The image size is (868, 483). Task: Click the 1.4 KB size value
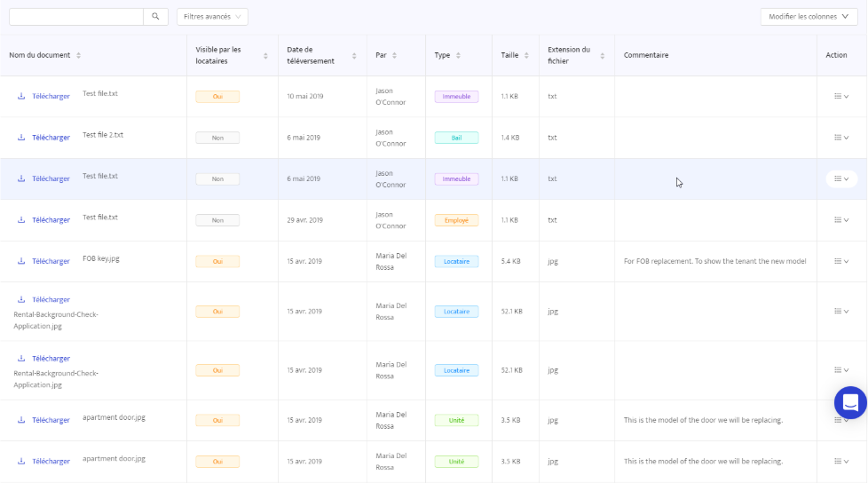pyautogui.click(x=509, y=138)
